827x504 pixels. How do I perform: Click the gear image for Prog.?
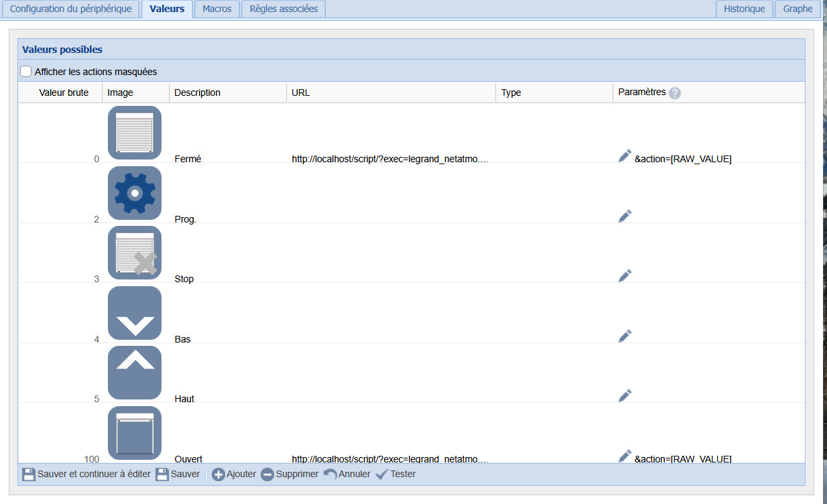pos(135,193)
